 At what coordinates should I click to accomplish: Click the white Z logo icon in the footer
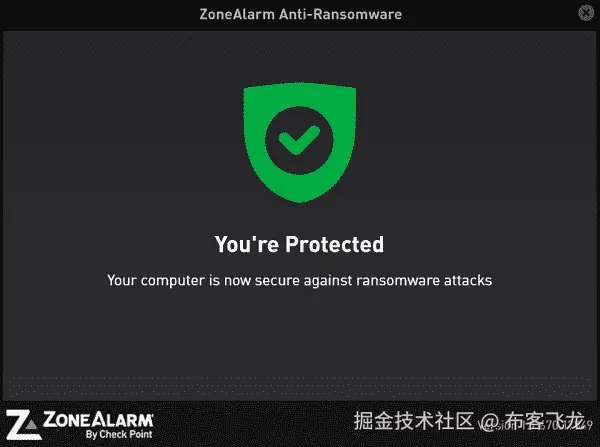23,425
